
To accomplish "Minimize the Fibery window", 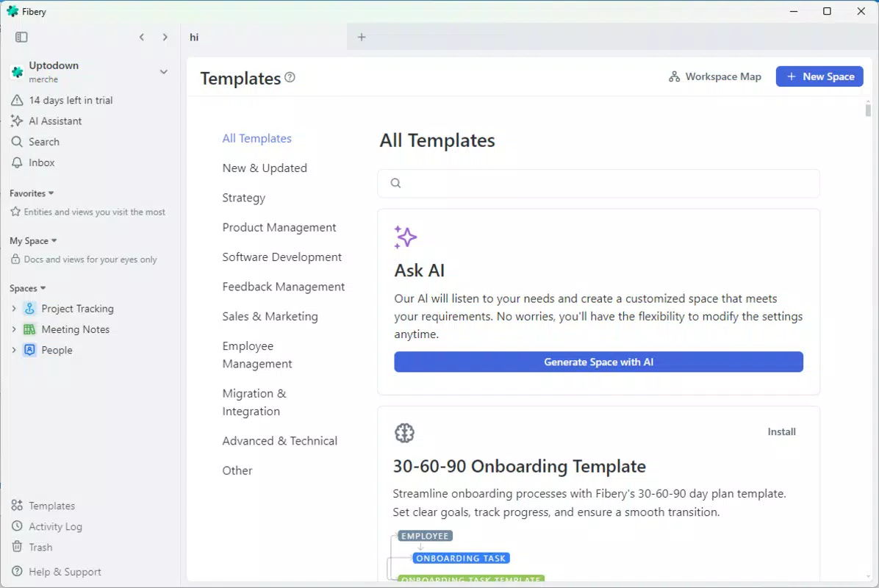I will pos(794,11).
